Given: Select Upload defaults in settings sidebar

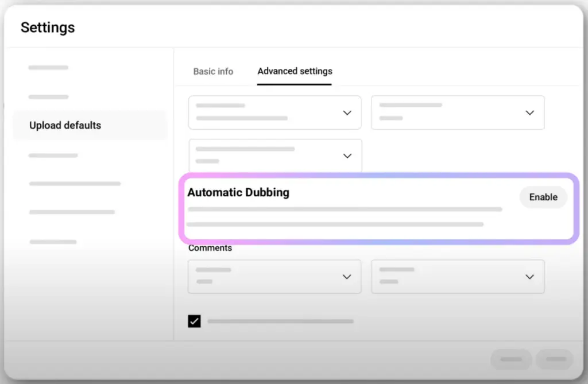Looking at the screenshot, I should click(65, 125).
